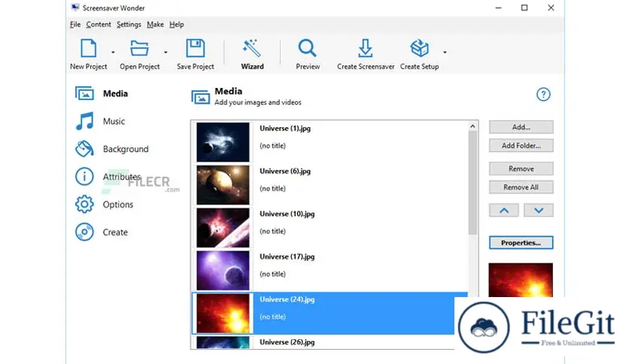Click the Universe (24).jpg file name
Viewport: 629px width, 364px height.
[x=287, y=299]
